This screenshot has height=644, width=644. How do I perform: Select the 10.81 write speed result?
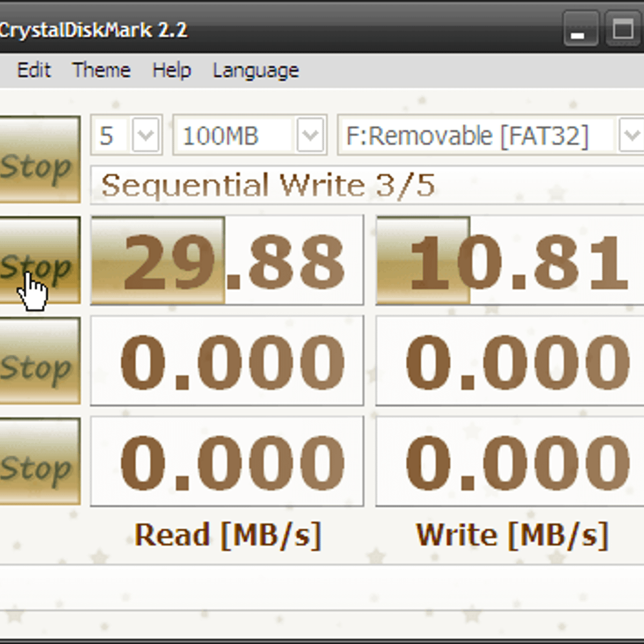coord(510,261)
